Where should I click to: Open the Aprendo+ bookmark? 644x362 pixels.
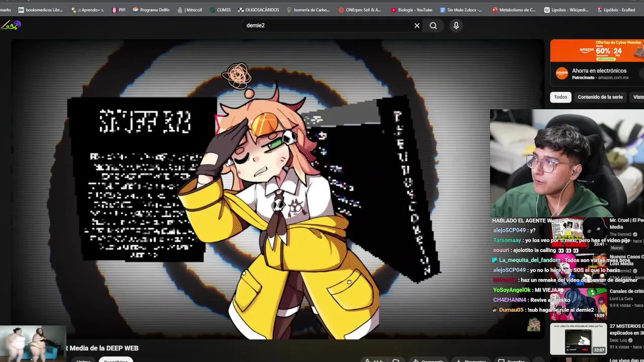click(x=88, y=10)
